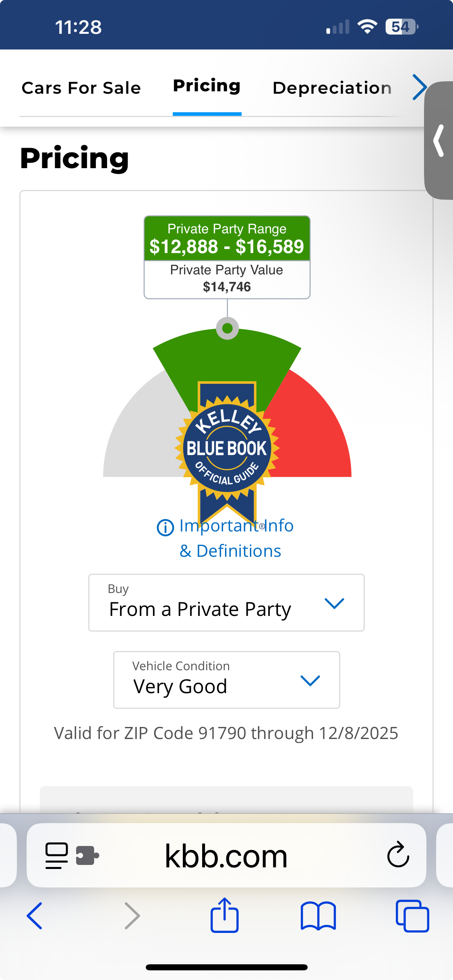Expand the gray side panel handle
Image resolution: width=453 pixels, height=980 pixels.
pos(439,140)
